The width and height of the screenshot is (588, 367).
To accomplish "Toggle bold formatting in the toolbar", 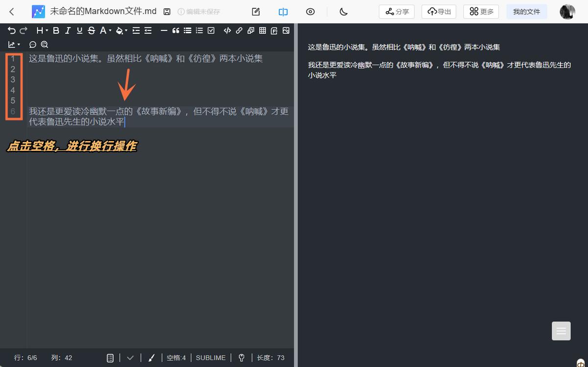I will pos(56,30).
